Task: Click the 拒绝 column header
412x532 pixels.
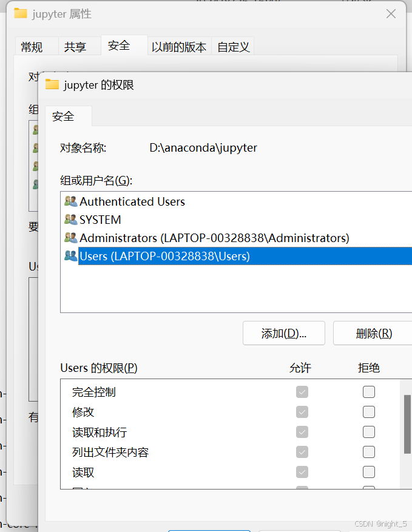Action: 368,368
